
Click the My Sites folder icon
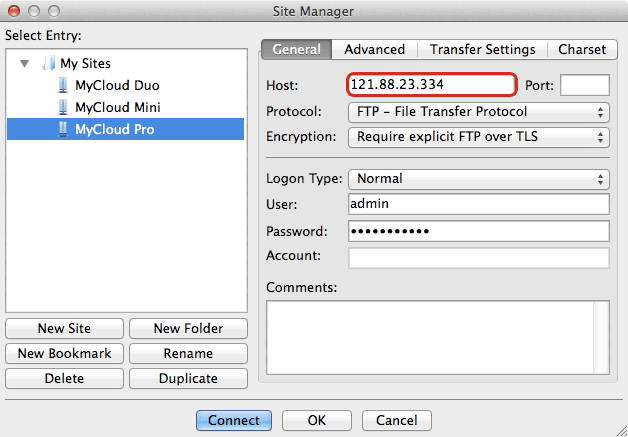48,63
